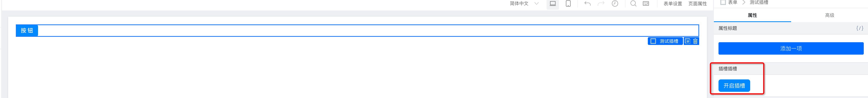Undo the last change
868x98 pixels.
click(587, 3)
